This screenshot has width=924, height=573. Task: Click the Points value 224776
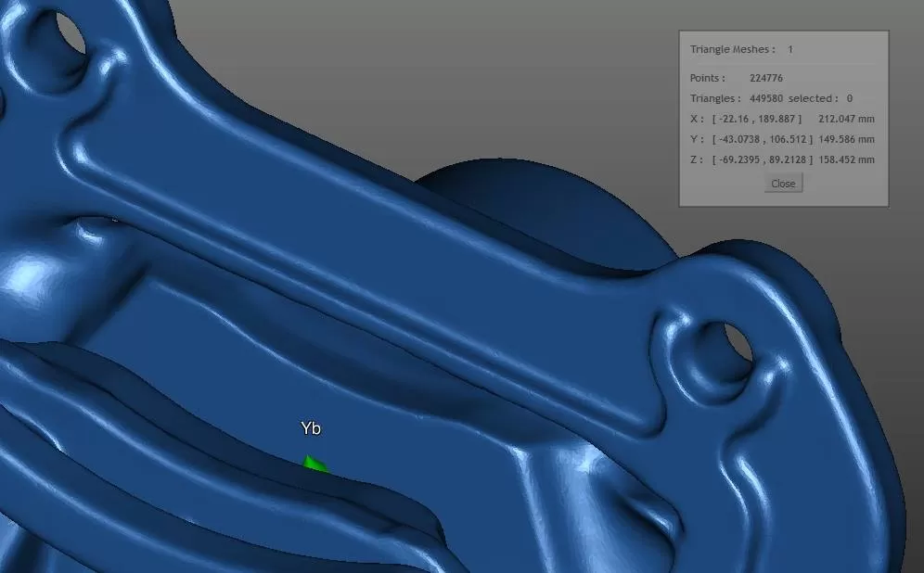[x=766, y=78]
